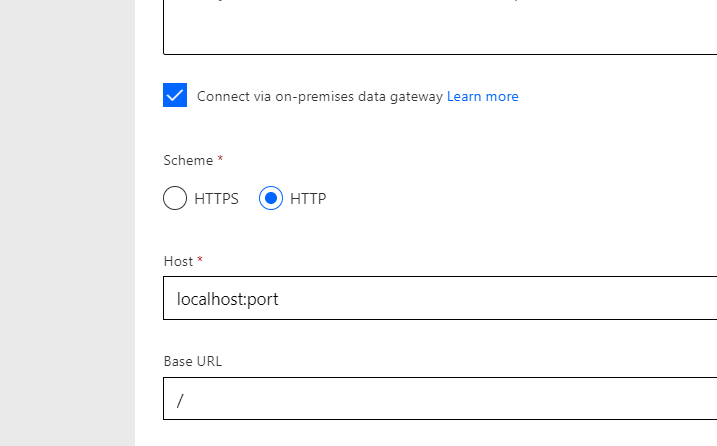Select the HTTPS scheme radio button
Screen dimensions: 717x446
175,198
